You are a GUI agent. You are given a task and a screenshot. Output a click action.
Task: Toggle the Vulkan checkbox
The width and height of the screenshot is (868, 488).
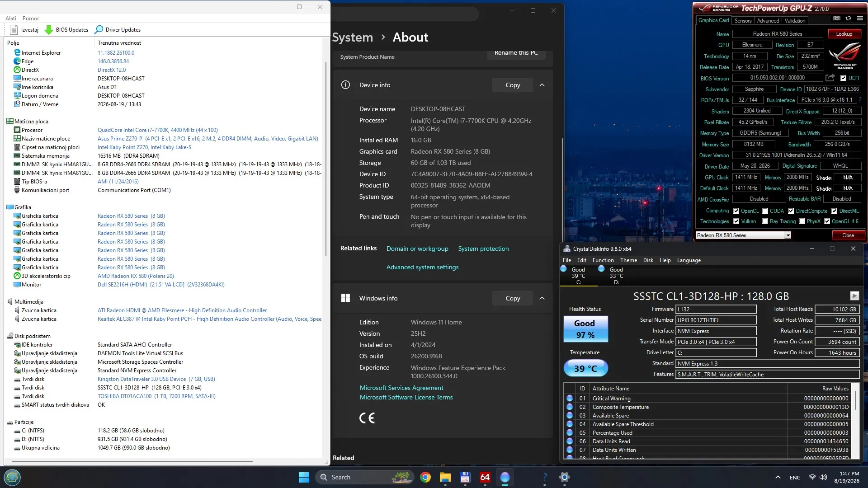pos(736,221)
